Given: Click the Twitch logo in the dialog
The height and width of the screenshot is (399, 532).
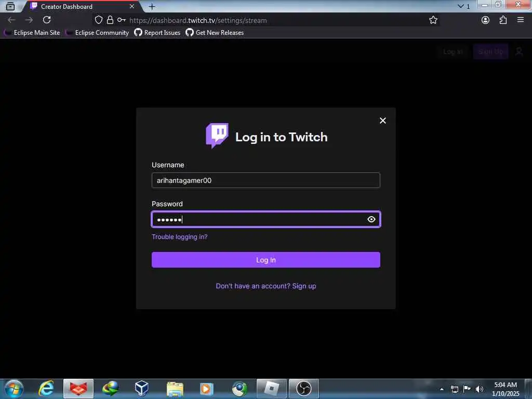Looking at the screenshot, I should [217, 136].
